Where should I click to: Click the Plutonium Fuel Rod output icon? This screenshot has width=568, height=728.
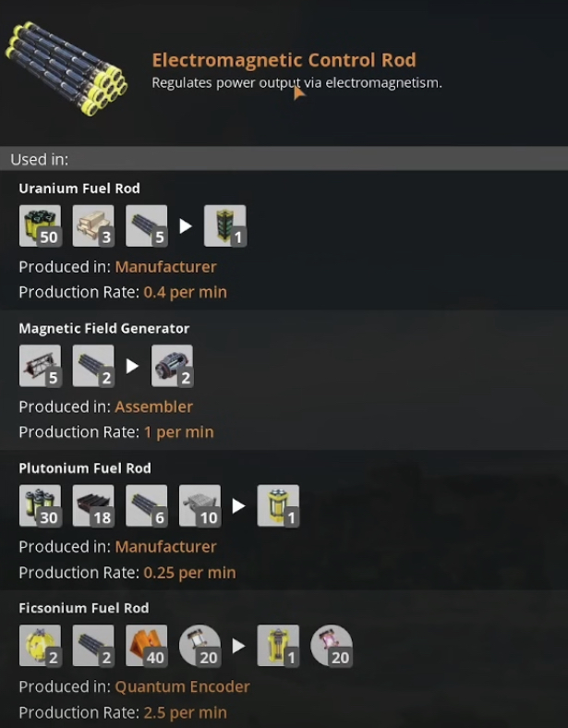[x=278, y=505]
